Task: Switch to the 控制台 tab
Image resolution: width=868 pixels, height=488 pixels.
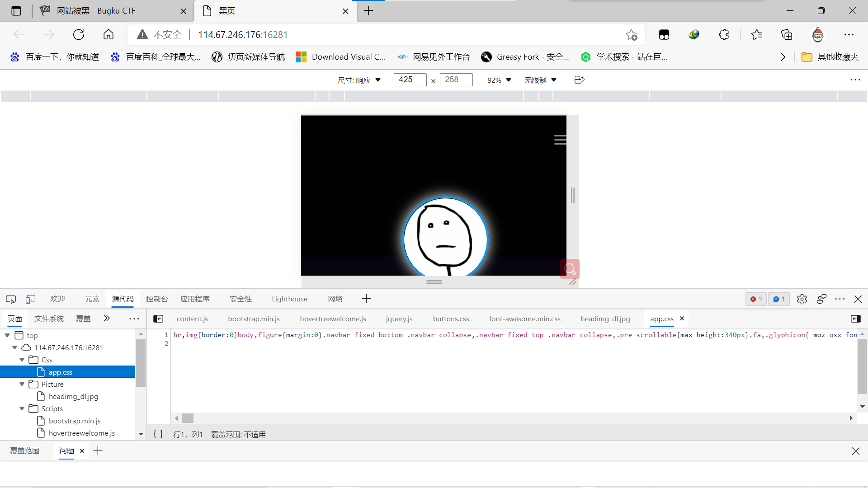Action: pyautogui.click(x=157, y=299)
